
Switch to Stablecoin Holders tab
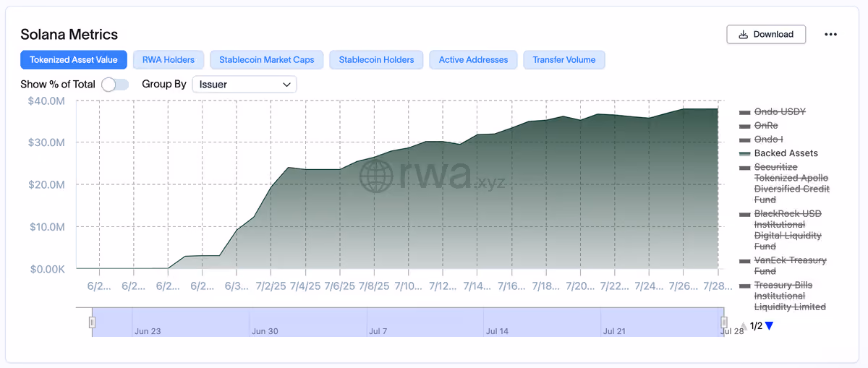376,60
